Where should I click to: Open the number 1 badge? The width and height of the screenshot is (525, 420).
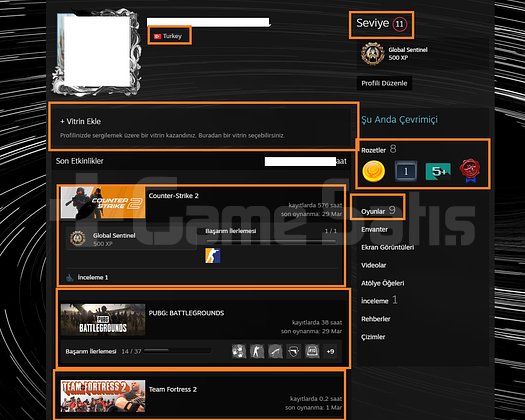[x=406, y=171]
